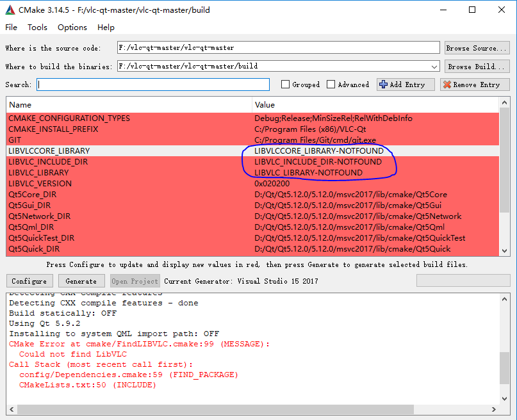The image size is (517, 420).
Task: Select the GIT entry name
Action: 15,140
